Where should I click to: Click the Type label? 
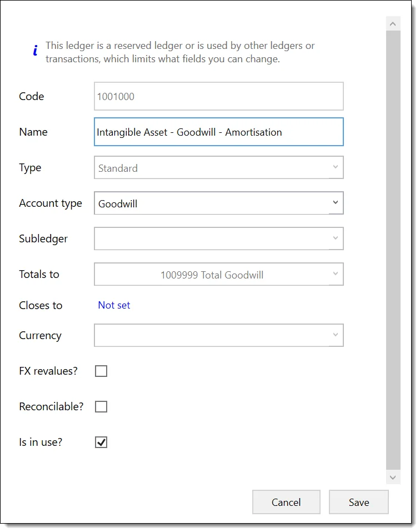point(30,168)
